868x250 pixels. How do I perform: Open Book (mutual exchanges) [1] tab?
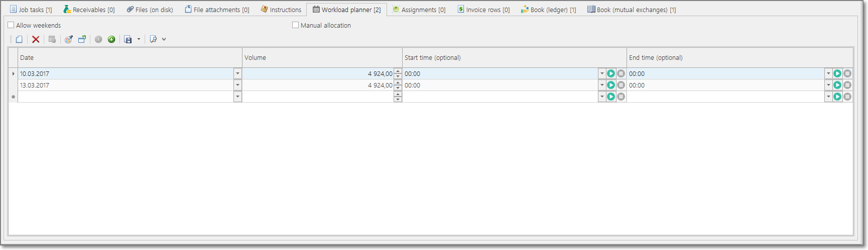pos(632,10)
